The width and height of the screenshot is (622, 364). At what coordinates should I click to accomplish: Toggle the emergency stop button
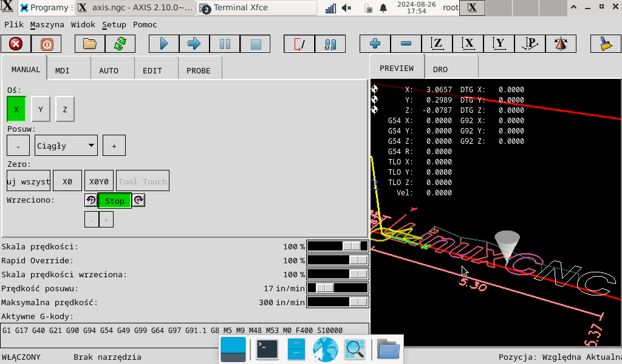[x=16, y=44]
